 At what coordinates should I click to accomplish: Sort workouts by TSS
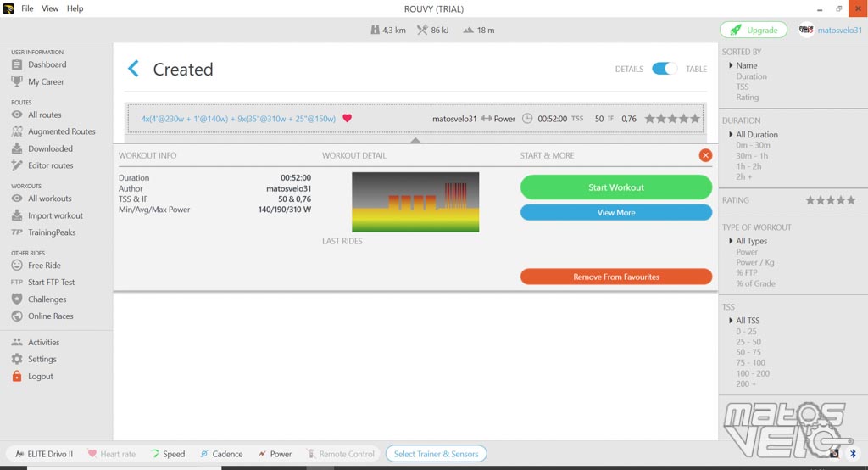pos(743,87)
